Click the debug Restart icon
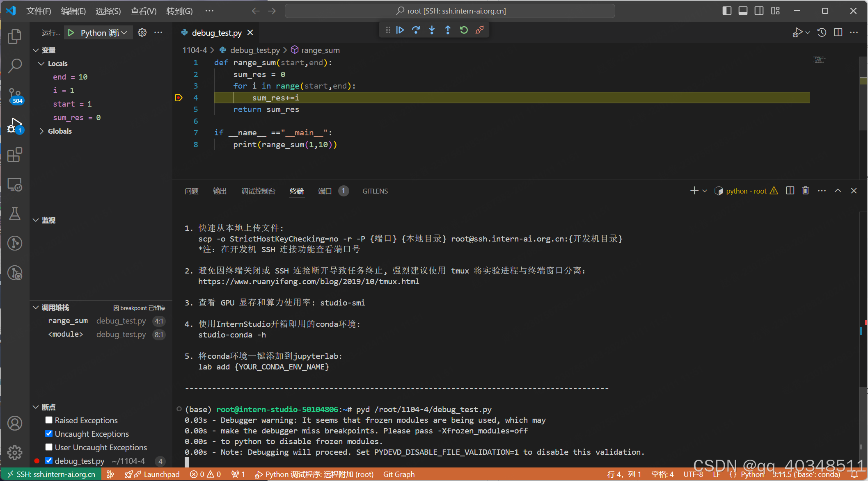This screenshot has width=868, height=481. point(464,30)
